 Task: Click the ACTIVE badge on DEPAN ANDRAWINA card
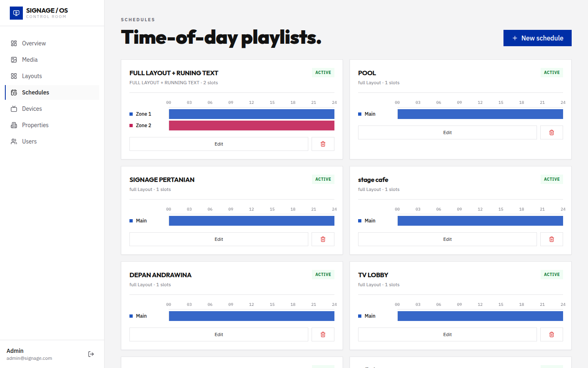323,274
